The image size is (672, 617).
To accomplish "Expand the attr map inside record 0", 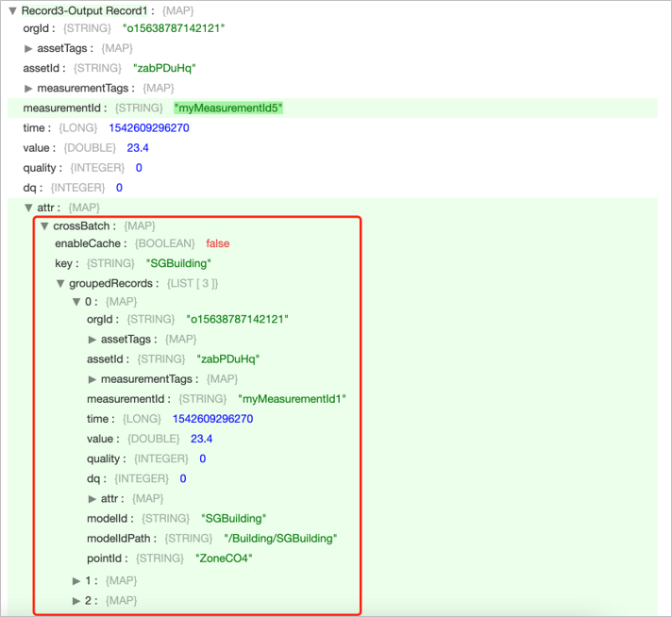I will tap(92, 498).
